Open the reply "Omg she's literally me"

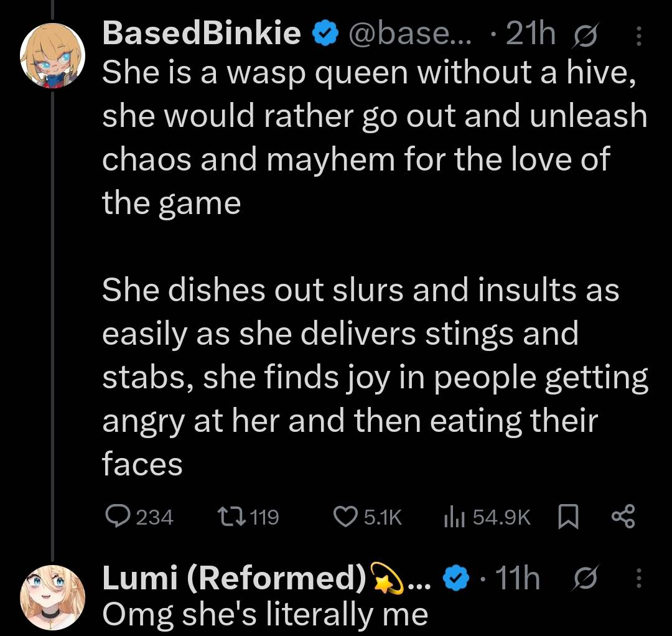pos(265,614)
